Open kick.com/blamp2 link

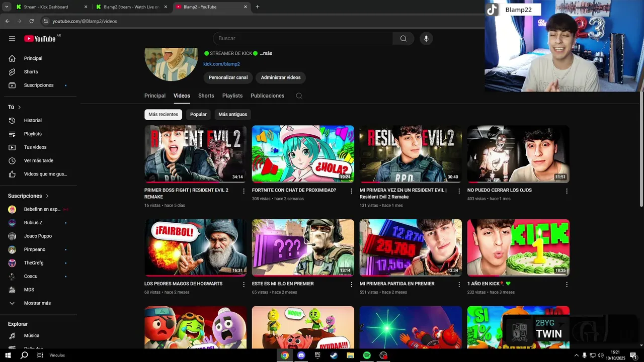pos(221,64)
